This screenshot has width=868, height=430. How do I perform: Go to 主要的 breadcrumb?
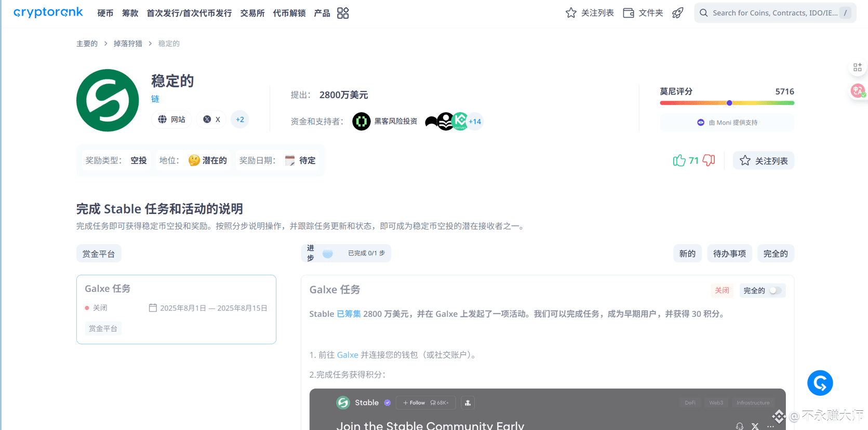click(x=87, y=44)
